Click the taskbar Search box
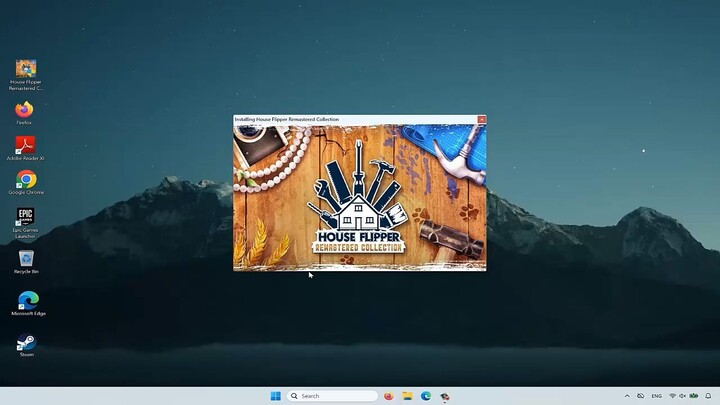The width and height of the screenshot is (720, 405). click(332, 396)
